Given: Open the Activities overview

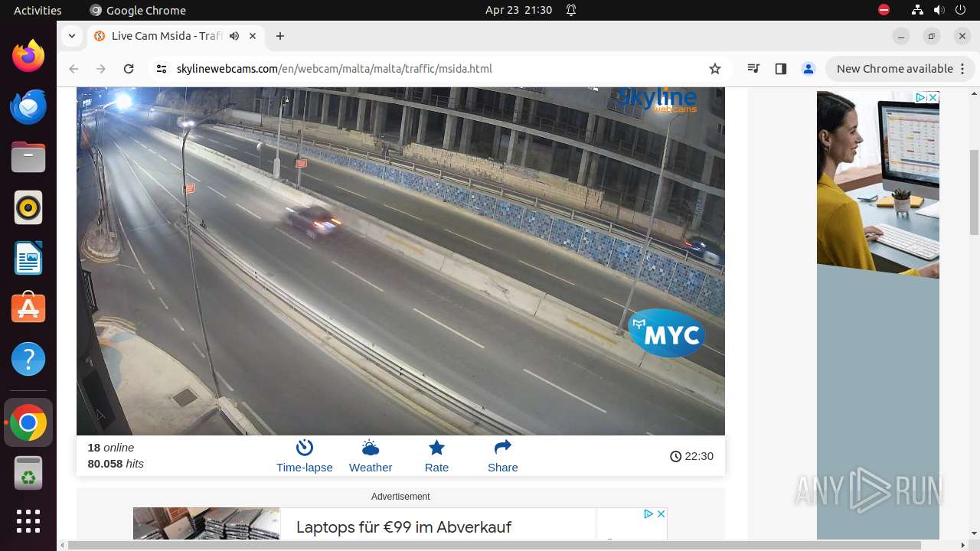Looking at the screenshot, I should click(x=38, y=10).
